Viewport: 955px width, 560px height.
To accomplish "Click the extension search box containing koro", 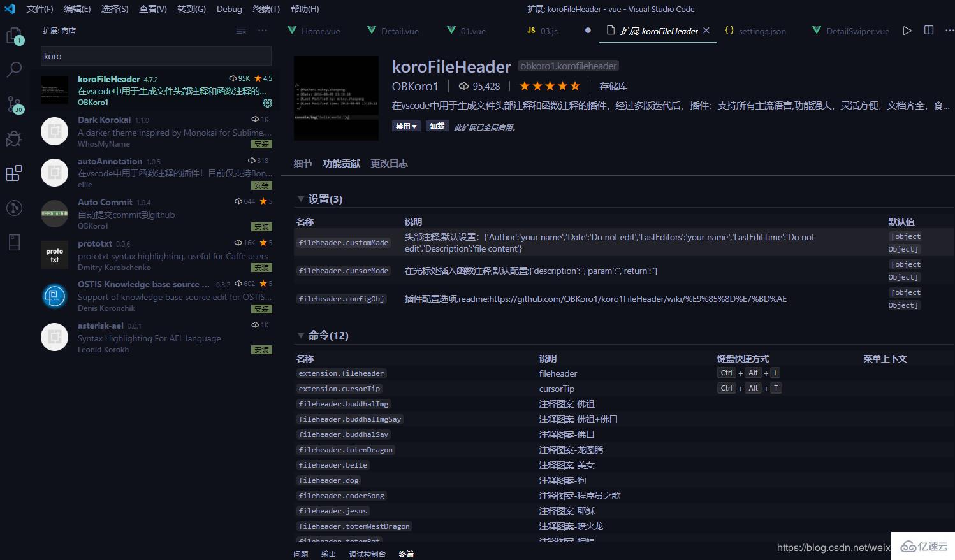I will point(156,56).
